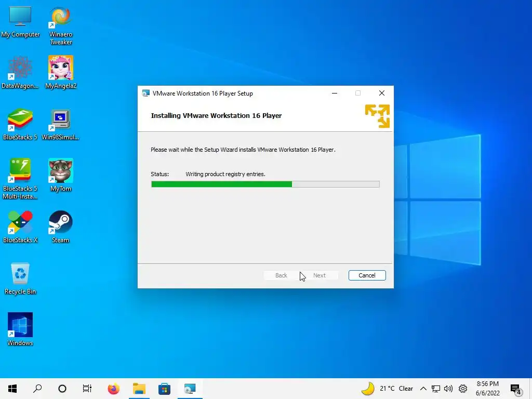This screenshot has width=532, height=399.
Task: Select the Win98Simul shortcut icon
Action: [60, 124]
